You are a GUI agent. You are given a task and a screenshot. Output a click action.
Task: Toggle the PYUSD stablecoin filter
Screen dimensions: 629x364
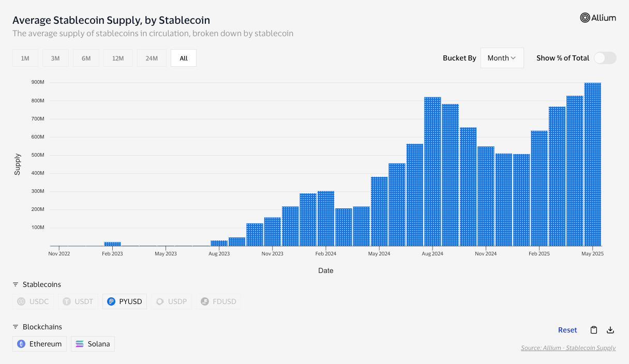125,301
